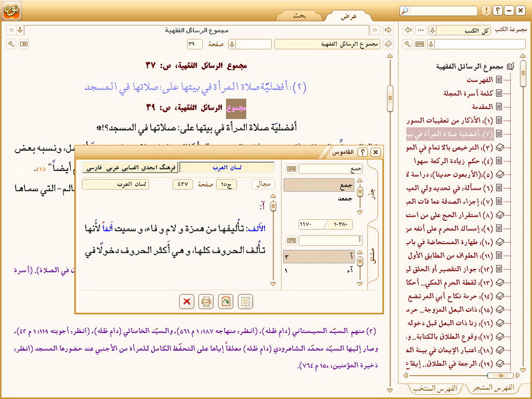Viewport: 532px width, 399px height.
Task: Click the magnifier search icon in title bar
Action: pyautogui.click(x=405, y=11)
